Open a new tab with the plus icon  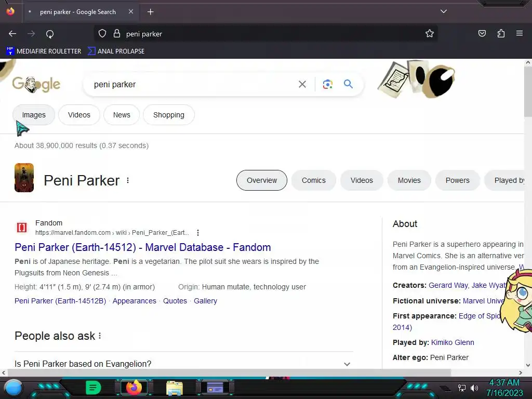click(150, 12)
